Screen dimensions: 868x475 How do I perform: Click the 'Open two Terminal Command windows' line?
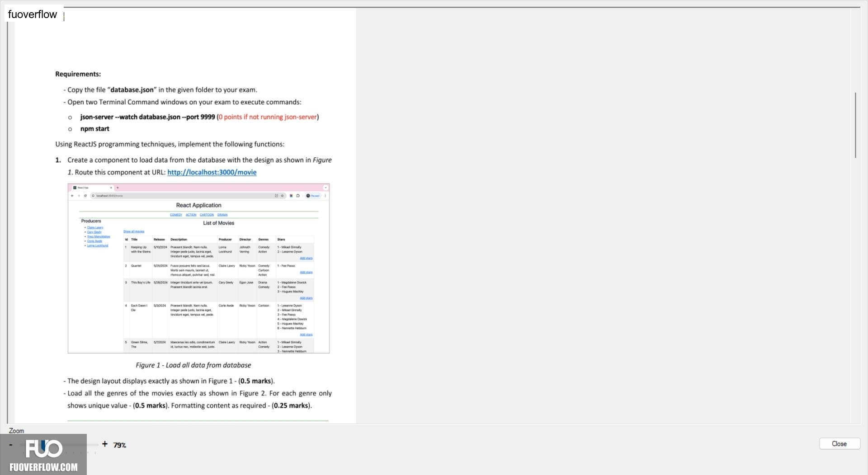coord(182,102)
